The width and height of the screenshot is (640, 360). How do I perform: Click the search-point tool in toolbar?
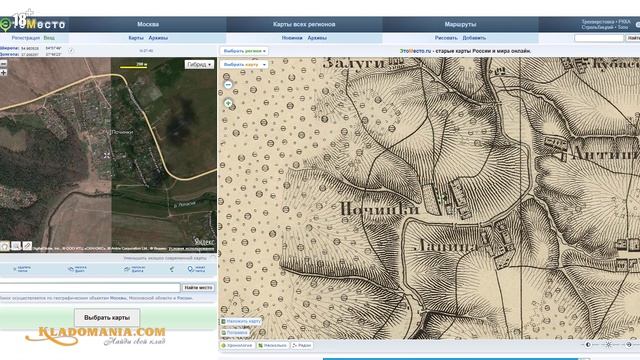197,269
